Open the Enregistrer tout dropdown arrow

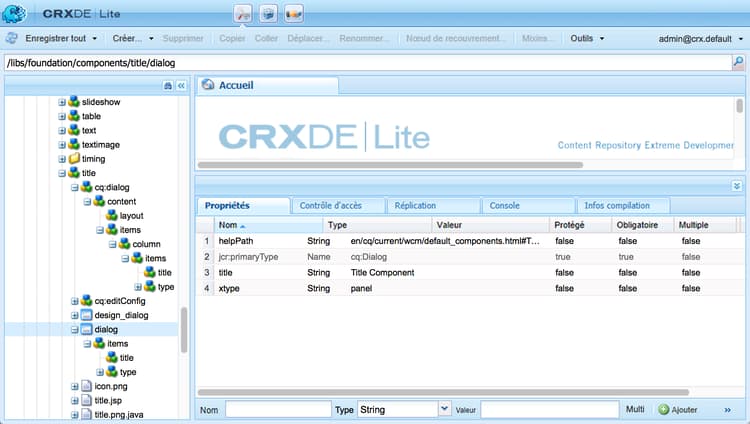[95, 38]
